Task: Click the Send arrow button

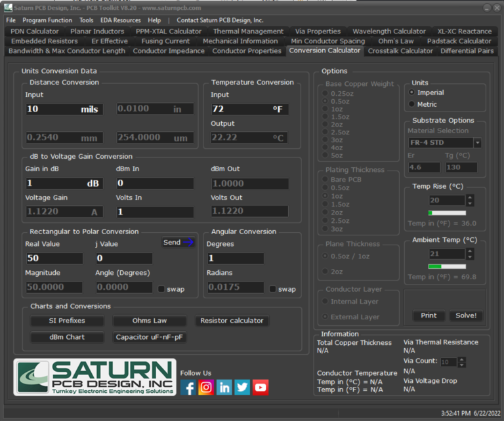Action: [179, 243]
